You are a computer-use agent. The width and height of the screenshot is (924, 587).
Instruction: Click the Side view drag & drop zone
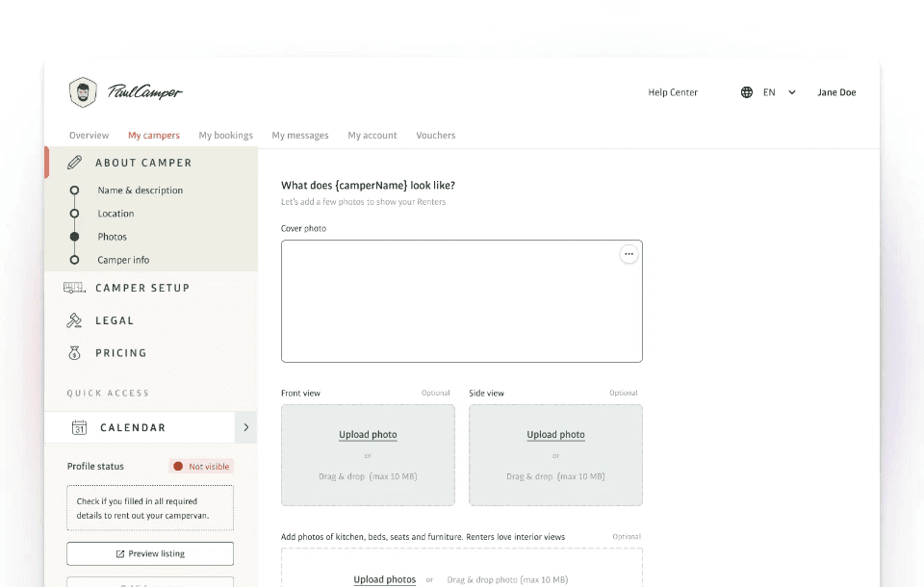click(555, 455)
